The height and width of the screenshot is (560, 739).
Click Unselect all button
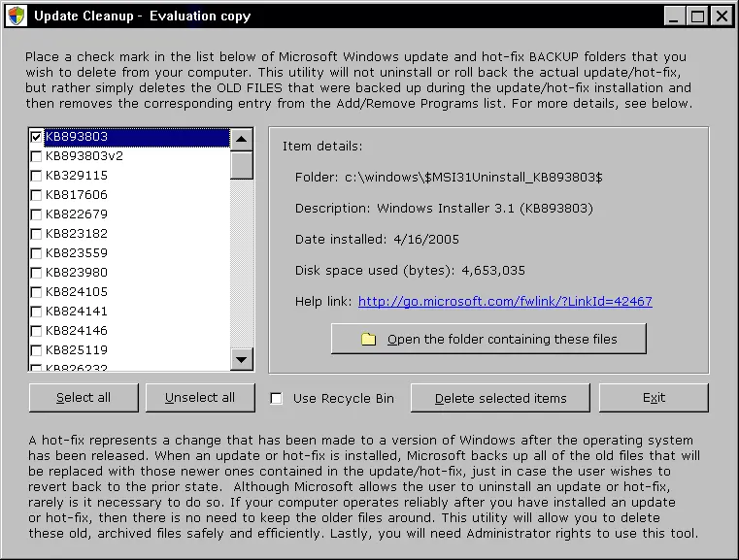[x=200, y=398]
